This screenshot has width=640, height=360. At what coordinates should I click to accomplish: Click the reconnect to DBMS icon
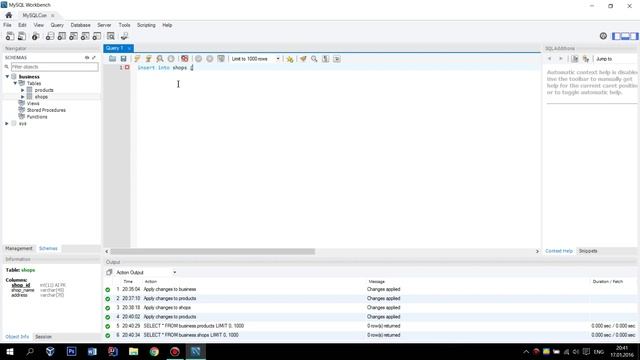point(124,36)
